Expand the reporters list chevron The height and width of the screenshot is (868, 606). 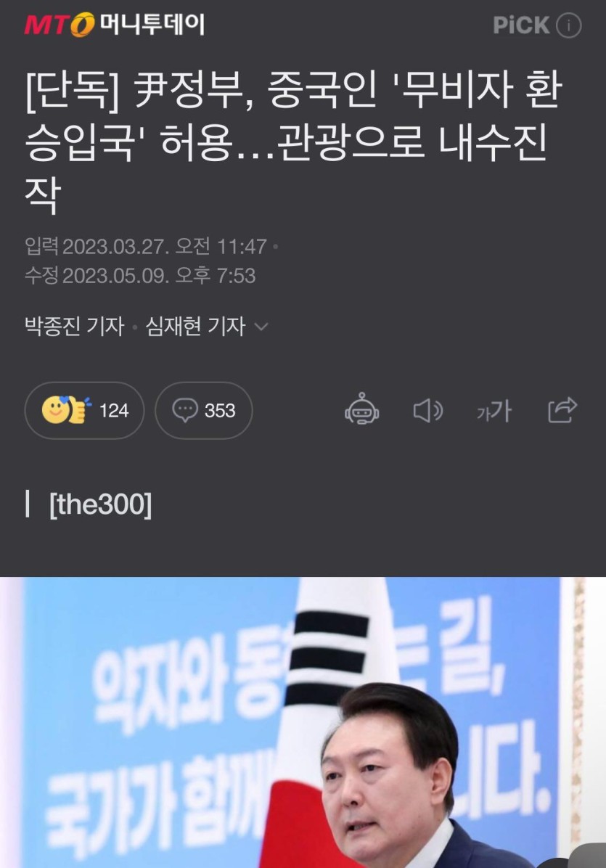click(x=261, y=327)
